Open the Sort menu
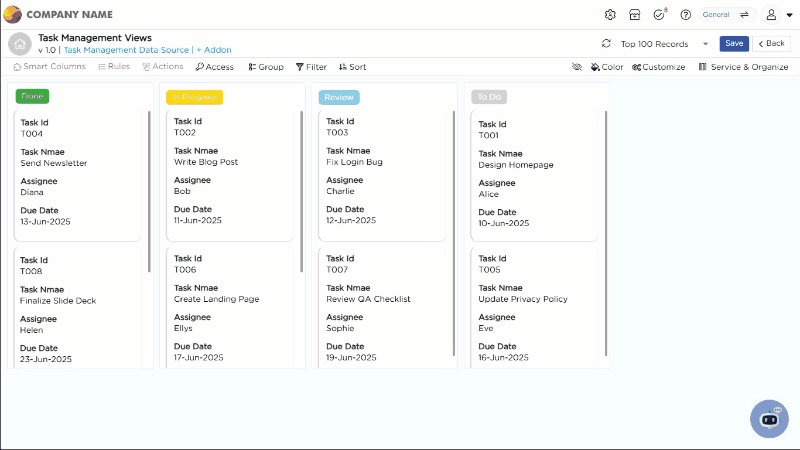 coord(352,67)
